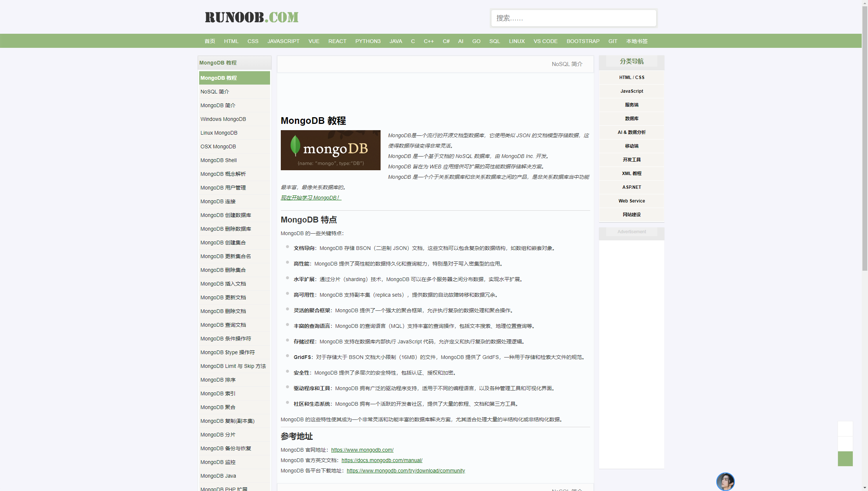Open the GIT nav item

613,41
